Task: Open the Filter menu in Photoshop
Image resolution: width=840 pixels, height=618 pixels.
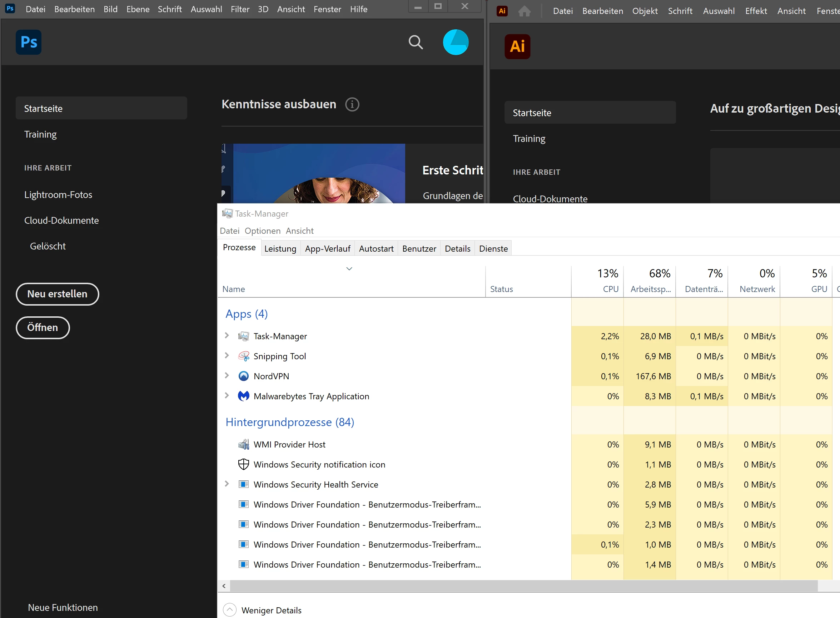Action: tap(240, 9)
